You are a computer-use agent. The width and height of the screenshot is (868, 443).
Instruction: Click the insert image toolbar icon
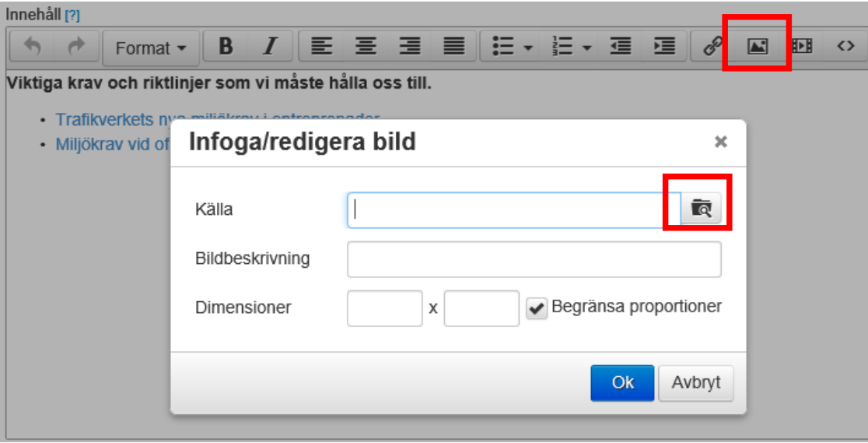(757, 47)
